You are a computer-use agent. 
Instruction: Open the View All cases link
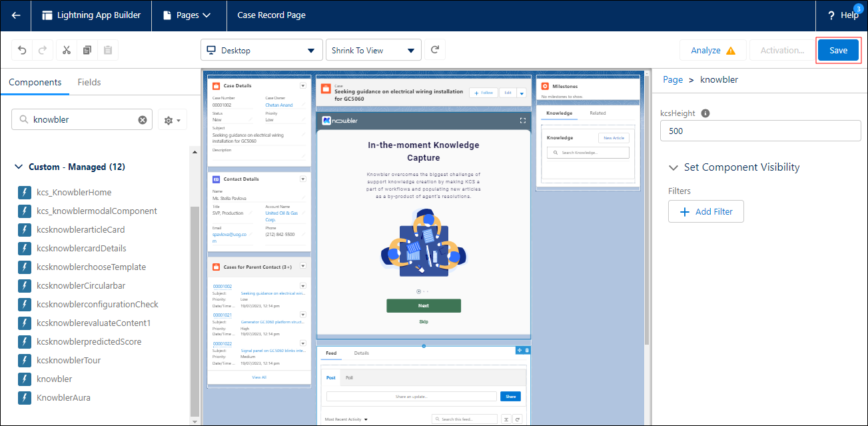coord(259,377)
